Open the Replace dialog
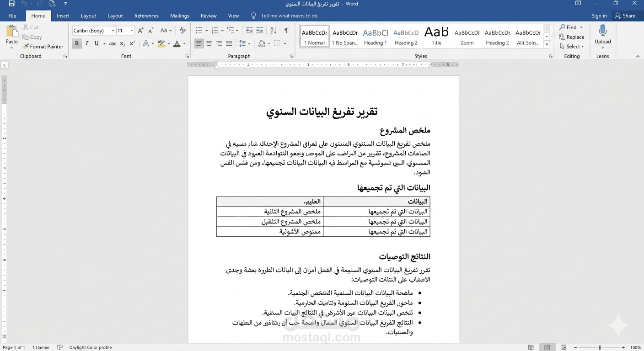The height and width of the screenshot is (351, 644). pyautogui.click(x=572, y=37)
